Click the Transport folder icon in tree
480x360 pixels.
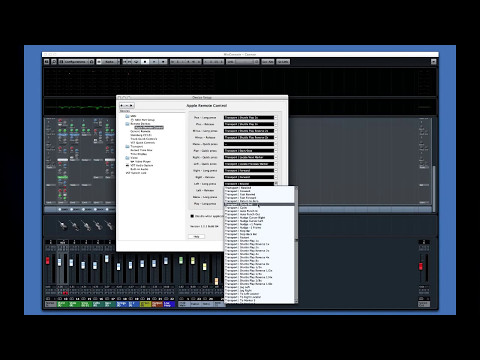point(127,146)
